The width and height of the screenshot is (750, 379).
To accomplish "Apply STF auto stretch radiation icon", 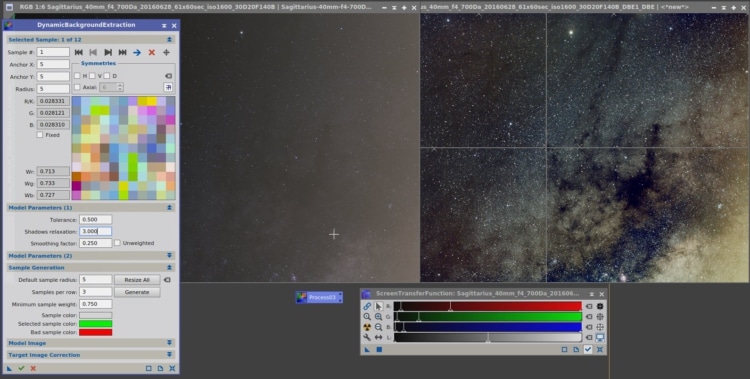I will [367, 327].
